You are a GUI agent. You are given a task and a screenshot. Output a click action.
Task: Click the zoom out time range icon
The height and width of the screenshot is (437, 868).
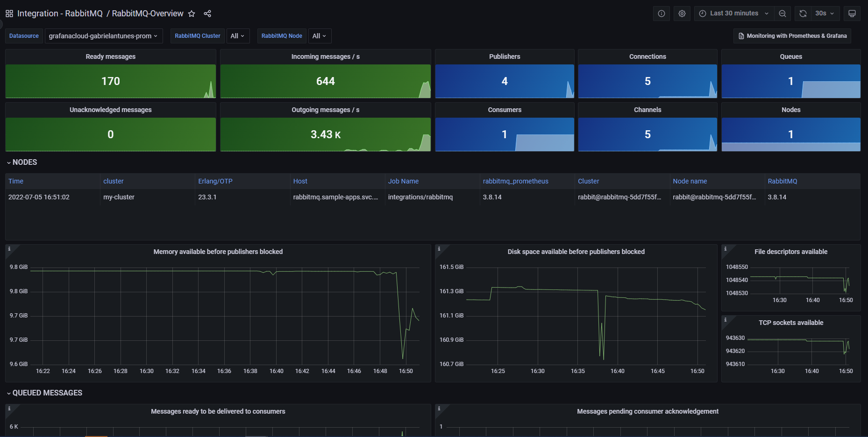coord(782,14)
